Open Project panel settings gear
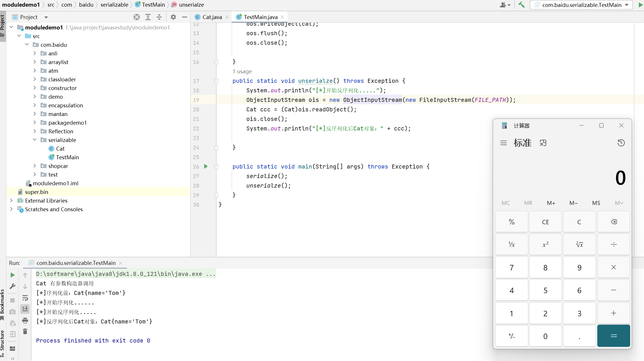Image resolution: width=644 pixels, height=361 pixels. tap(173, 17)
